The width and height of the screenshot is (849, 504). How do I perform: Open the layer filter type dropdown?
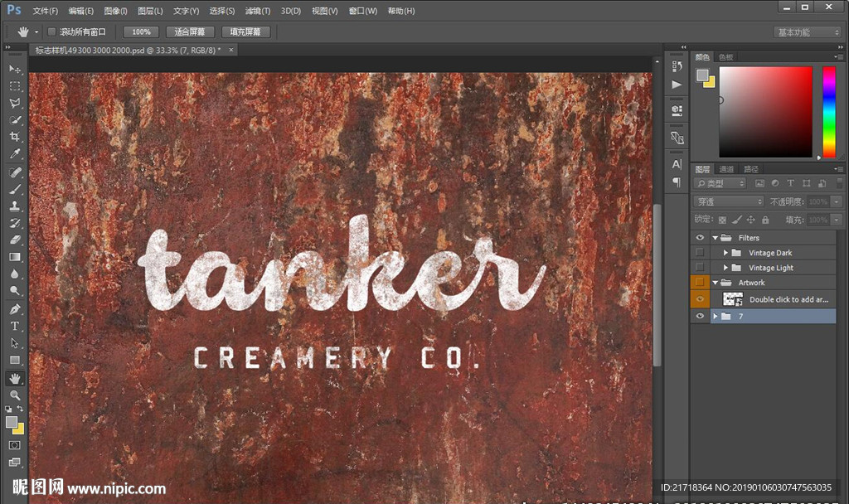tap(720, 183)
